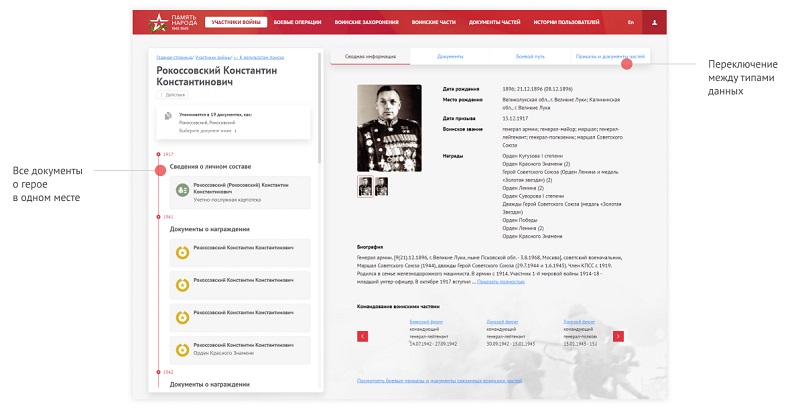800x412 pixels.
Task: Open the Действия actions dropdown
Action: click(172, 95)
